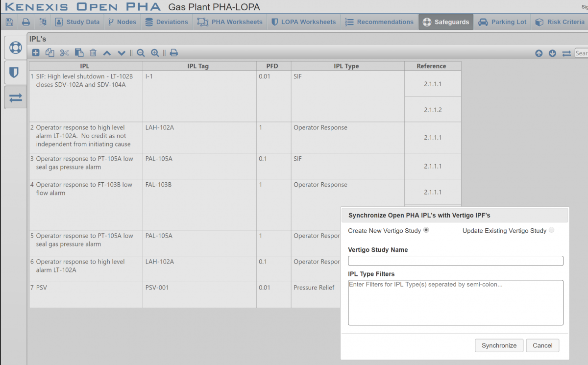Delete IPL using trash icon
Screen dimensions: 588x365
point(93,53)
